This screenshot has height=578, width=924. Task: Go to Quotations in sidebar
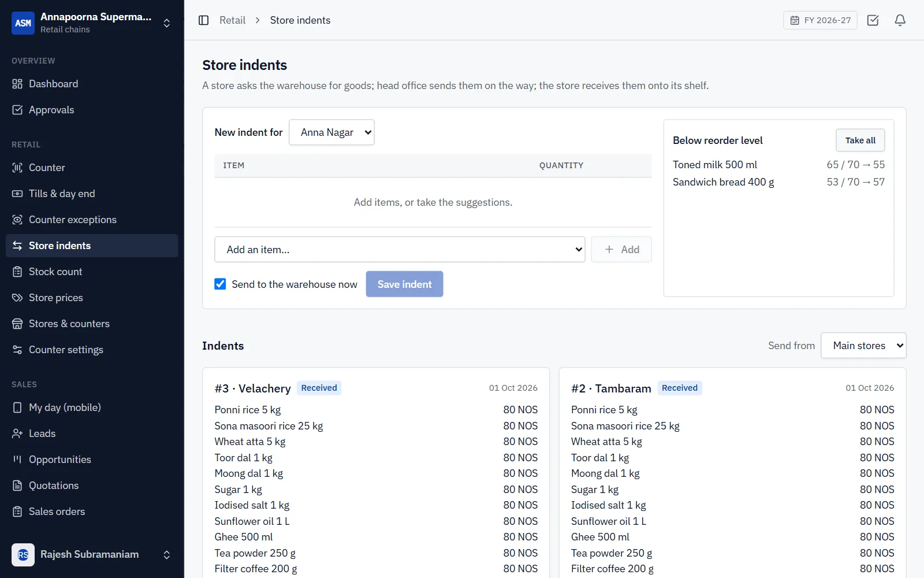click(x=92, y=486)
